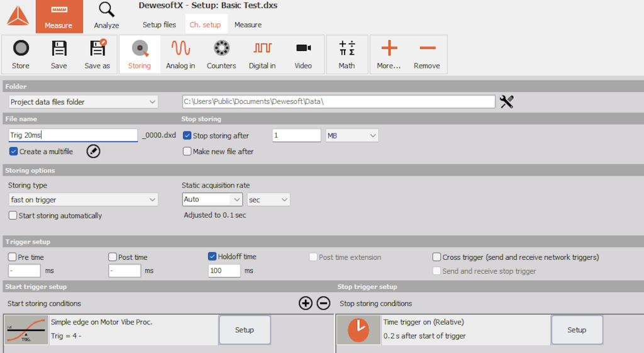Open Video channel setup
Viewport: 644px width, 353px height.
point(303,54)
